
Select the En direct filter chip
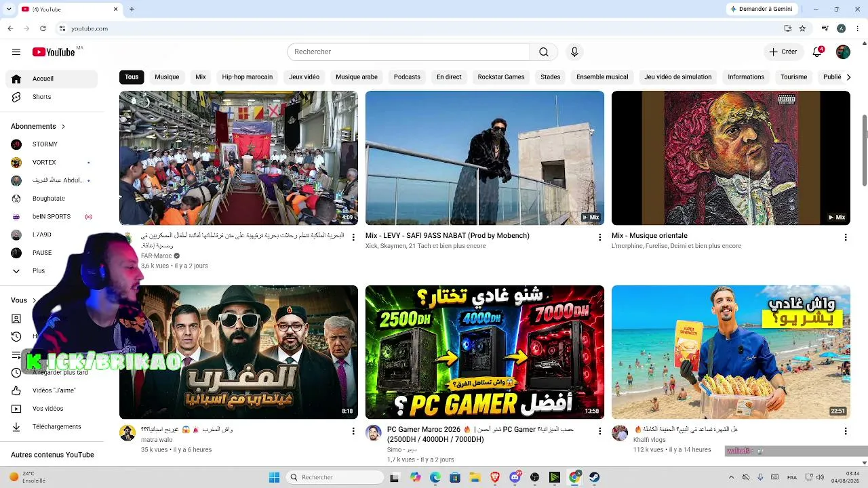(x=449, y=77)
